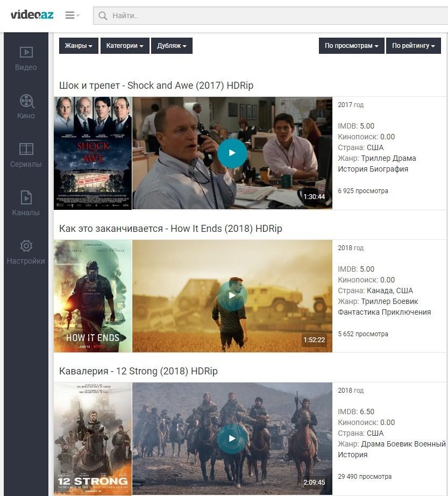Open the Сериалы filmstrip icon
The image size is (448, 496).
click(x=26, y=149)
